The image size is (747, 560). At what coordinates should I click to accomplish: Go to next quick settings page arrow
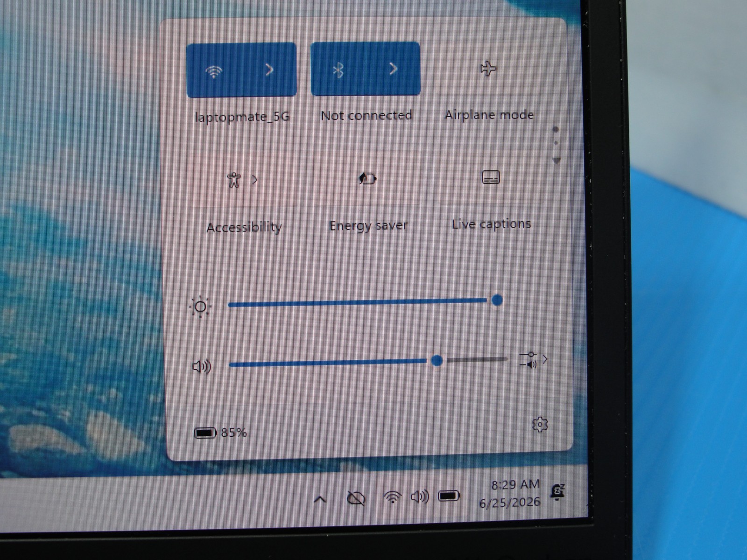tap(556, 161)
